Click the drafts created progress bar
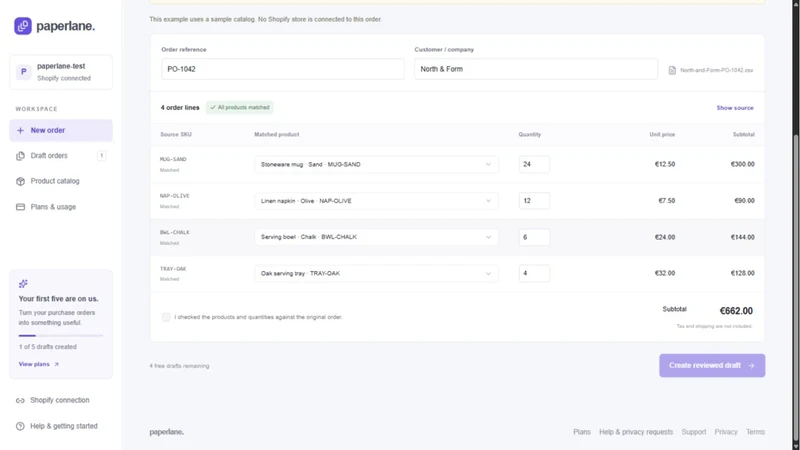This screenshot has width=800, height=450. (x=61, y=336)
